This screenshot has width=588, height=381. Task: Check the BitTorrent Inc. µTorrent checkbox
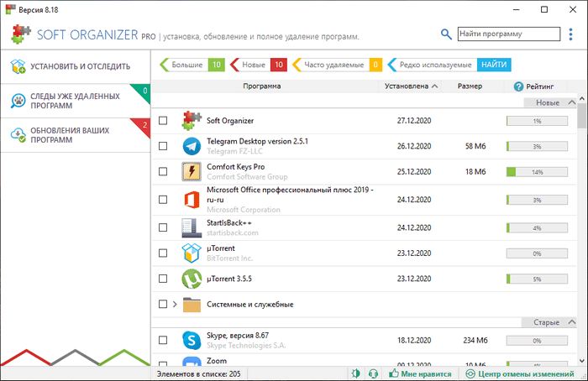pyautogui.click(x=163, y=253)
